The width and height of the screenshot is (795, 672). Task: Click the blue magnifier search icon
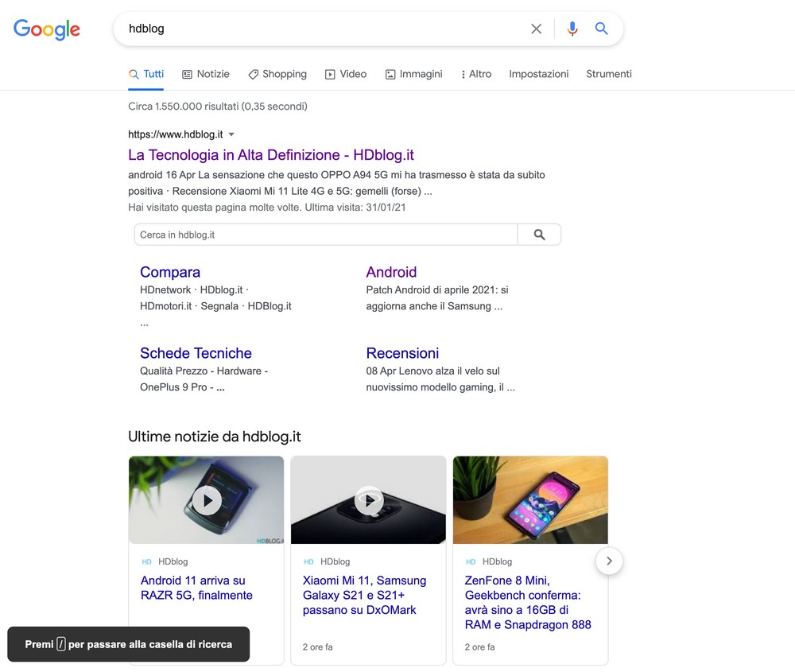tap(602, 29)
